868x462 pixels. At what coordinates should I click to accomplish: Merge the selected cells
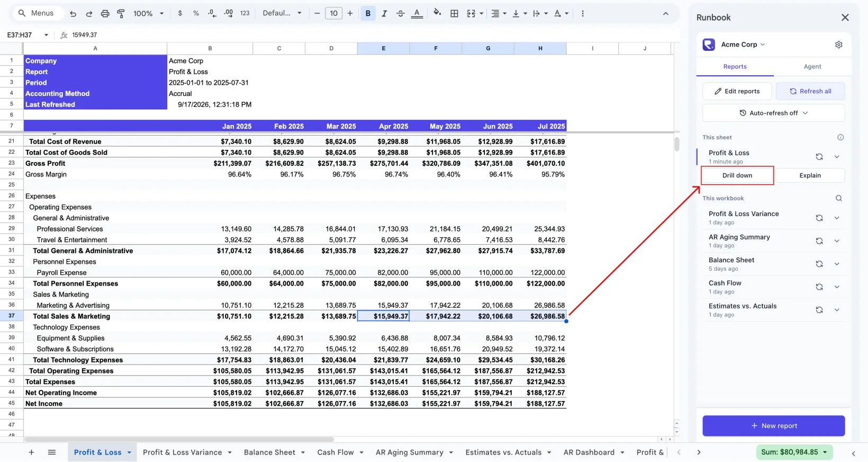tap(471, 13)
